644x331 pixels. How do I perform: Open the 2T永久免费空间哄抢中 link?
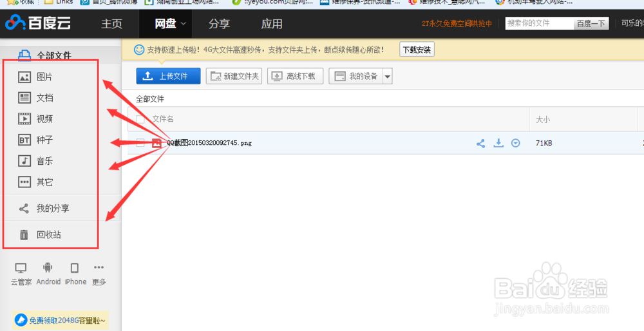point(457,24)
